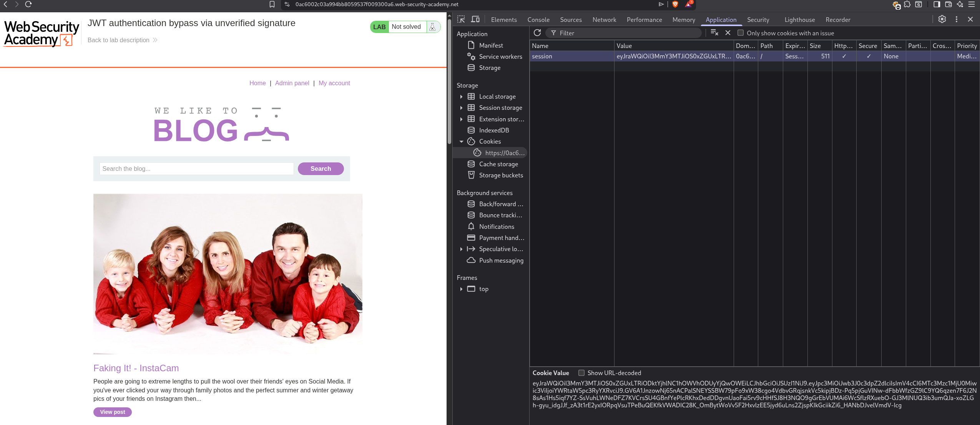The width and height of the screenshot is (980, 425).
Task: Check the Show URL-decoded checkbox
Action: pyautogui.click(x=581, y=373)
